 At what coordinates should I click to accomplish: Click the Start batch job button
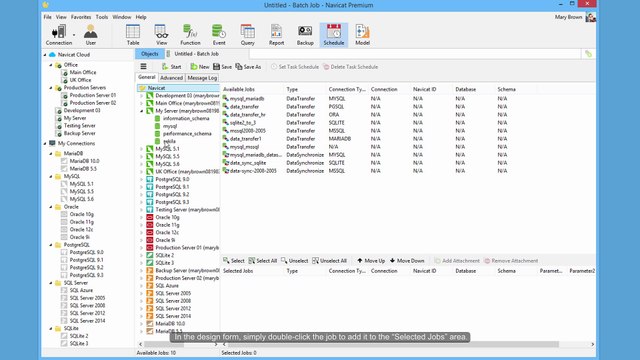[x=171, y=67]
